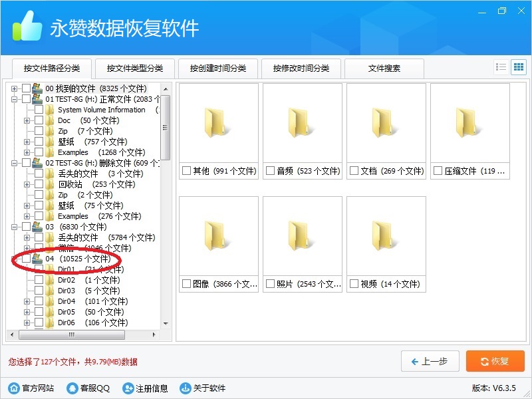Open the 官方网站 home icon
The height and width of the screenshot is (399, 532).
pyautogui.click(x=13, y=388)
